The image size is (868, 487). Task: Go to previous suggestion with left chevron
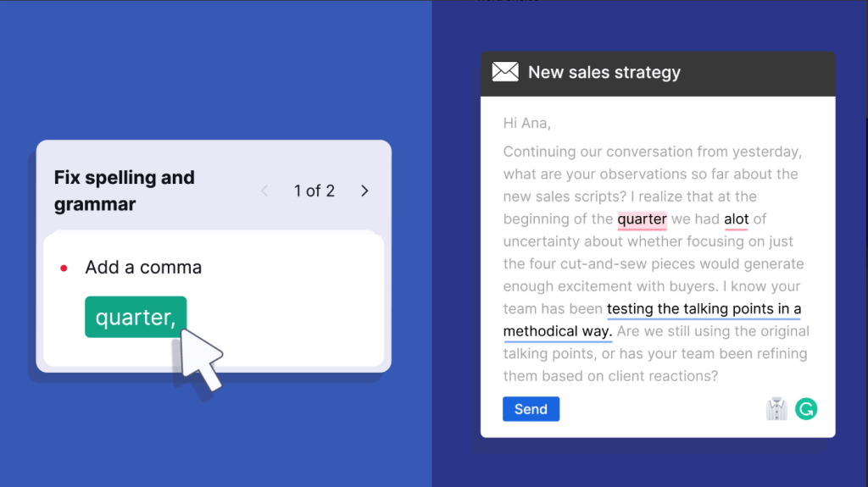(x=264, y=191)
